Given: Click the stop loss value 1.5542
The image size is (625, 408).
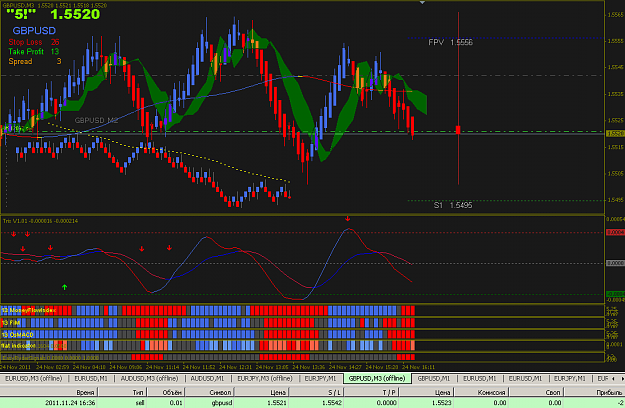Looking at the screenshot, I should pyautogui.click(x=332, y=402).
